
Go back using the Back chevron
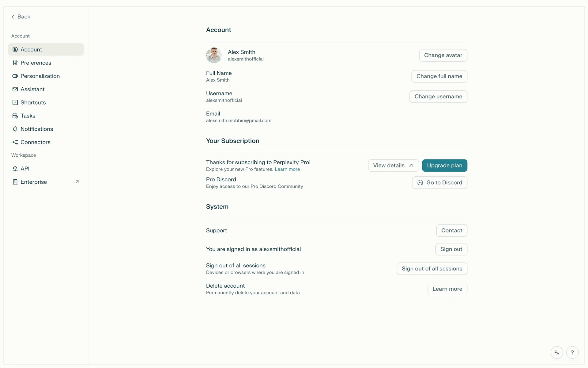coord(13,17)
